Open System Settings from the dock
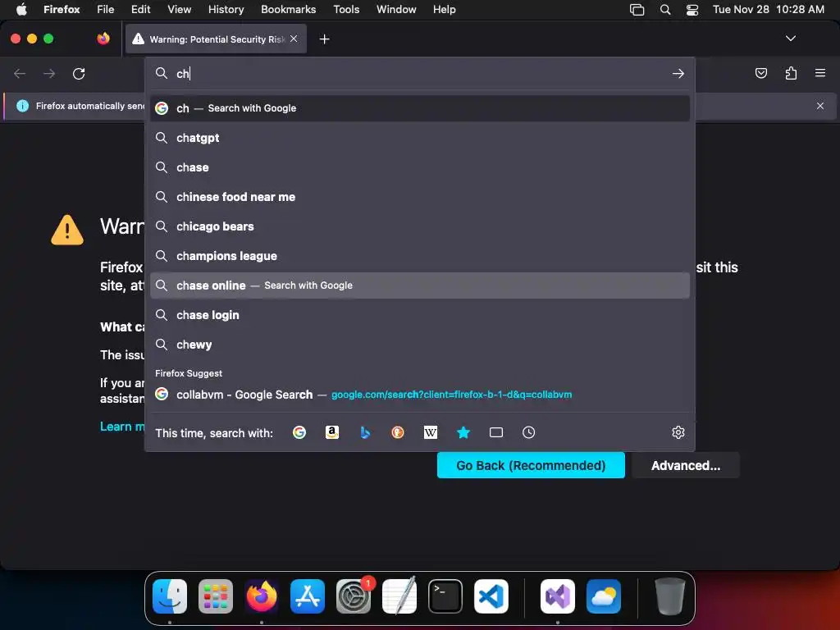The width and height of the screenshot is (840, 630). point(354,596)
